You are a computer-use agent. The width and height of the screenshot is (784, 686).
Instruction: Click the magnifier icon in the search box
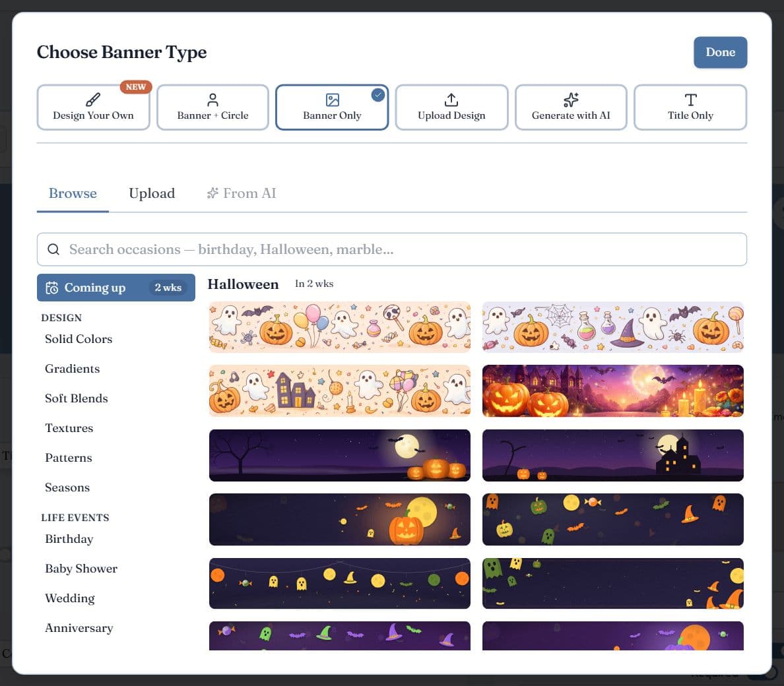[53, 249]
